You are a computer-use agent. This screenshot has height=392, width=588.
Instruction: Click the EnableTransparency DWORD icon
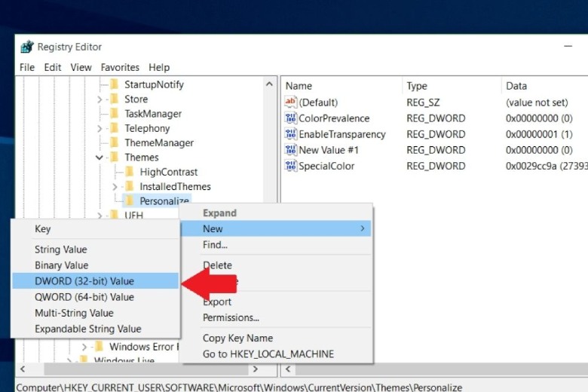pyautogui.click(x=291, y=134)
